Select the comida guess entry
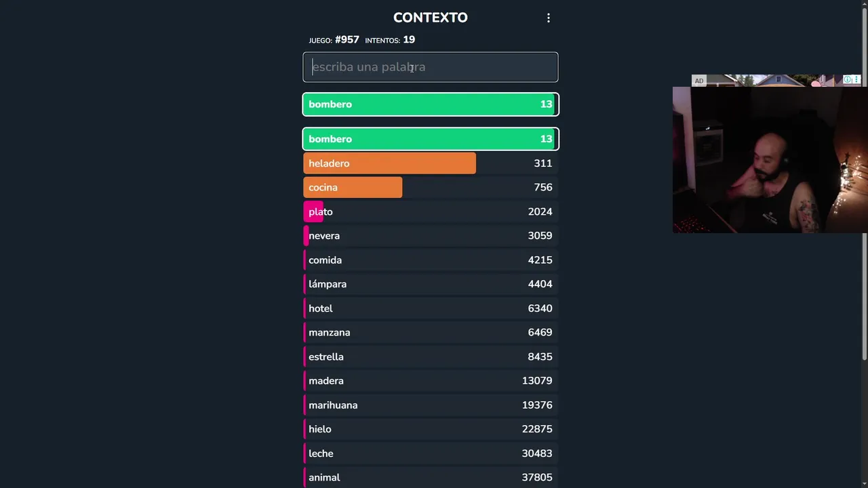Screen dimensions: 868x488 pyautogui.click(x=431, y=260)
